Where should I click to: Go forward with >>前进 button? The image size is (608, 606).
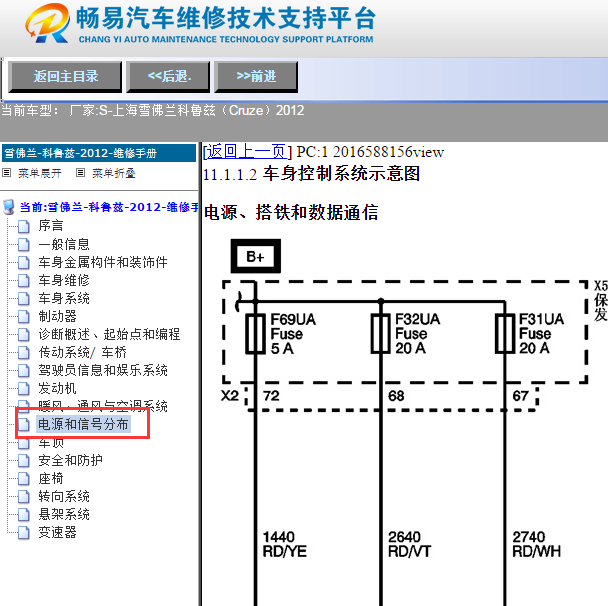(x=256, y=76)
